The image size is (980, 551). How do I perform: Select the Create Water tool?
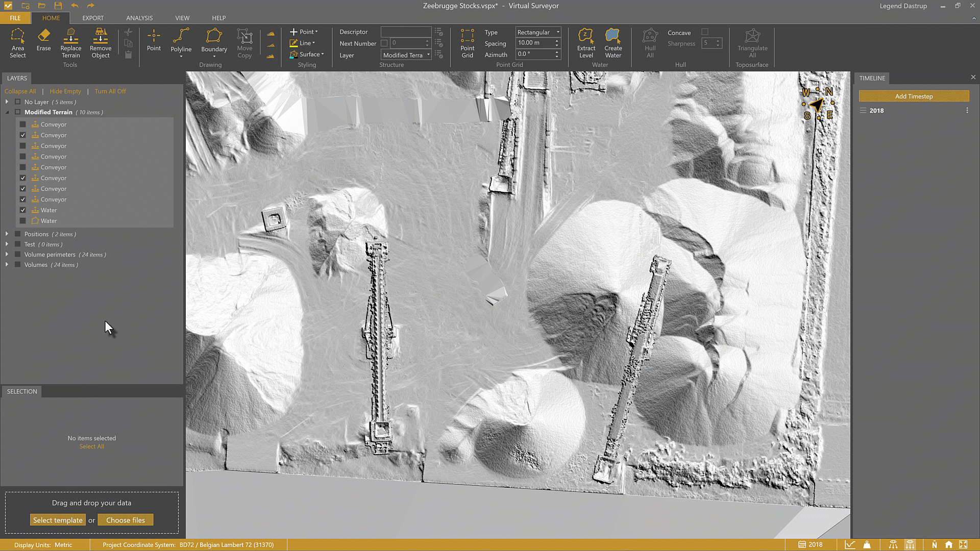click(613, 43)
